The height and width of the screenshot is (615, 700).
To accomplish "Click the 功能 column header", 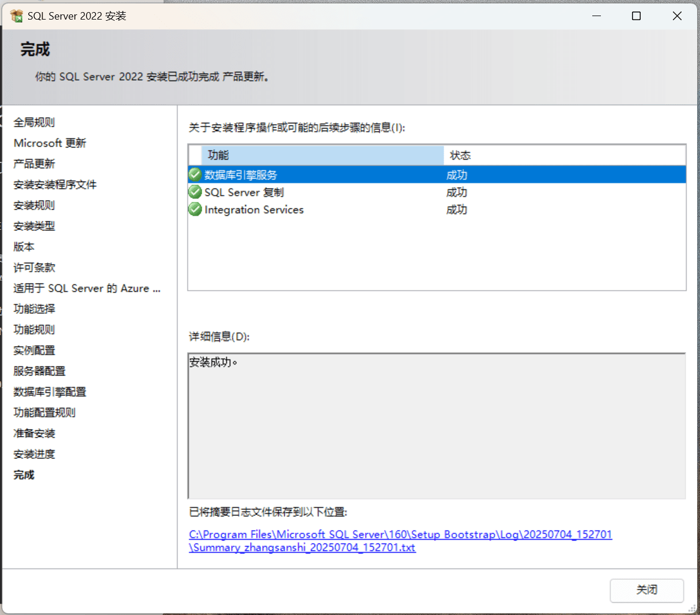I will click(x=322, y=155).
